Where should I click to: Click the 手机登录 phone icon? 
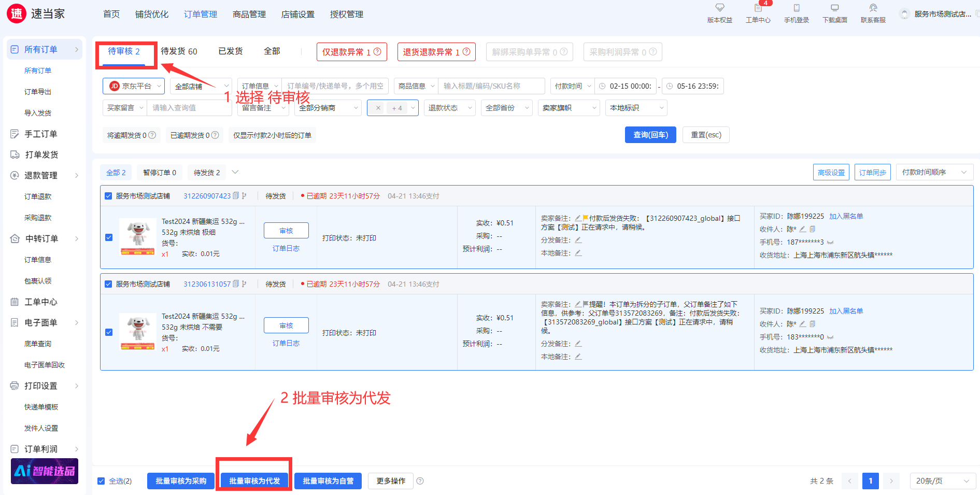(x=796, y=8)
